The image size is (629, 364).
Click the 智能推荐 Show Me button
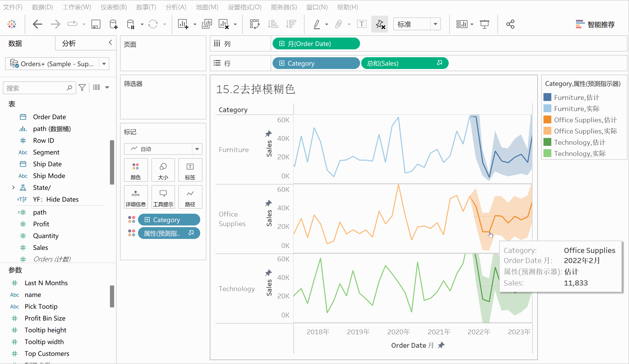click(x=595, y=24)
